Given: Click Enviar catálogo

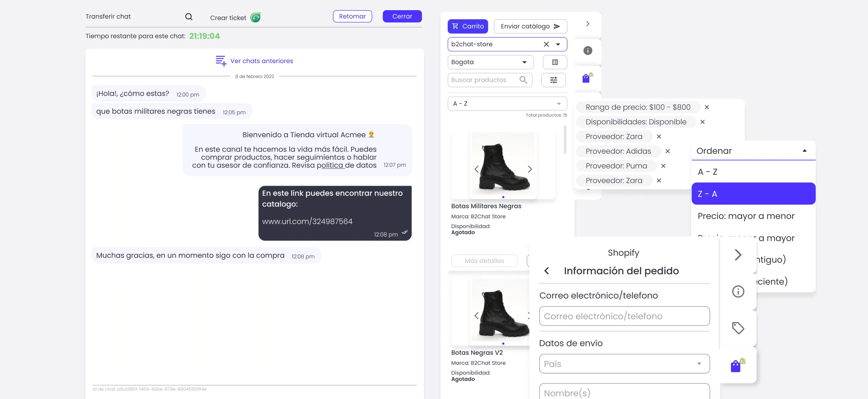Looking at the screenshot, I should [x=530, y=26].
